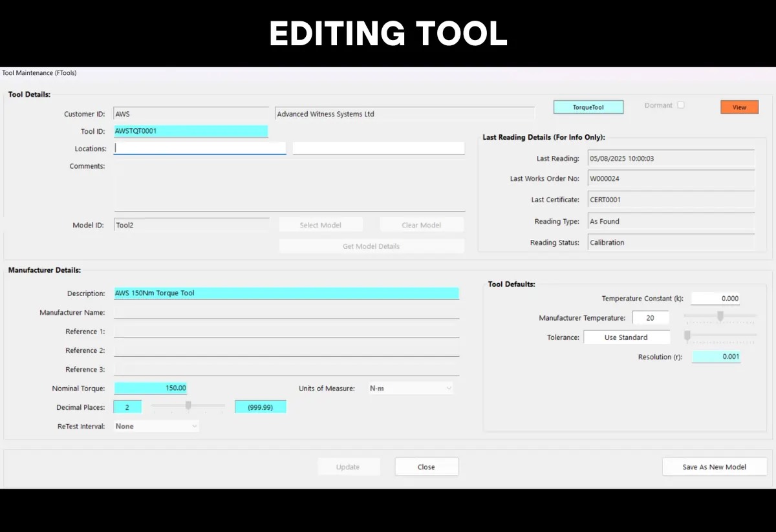Click the Use Standard tolerance selector
776x532 pixels.
(x=626, y=337)
